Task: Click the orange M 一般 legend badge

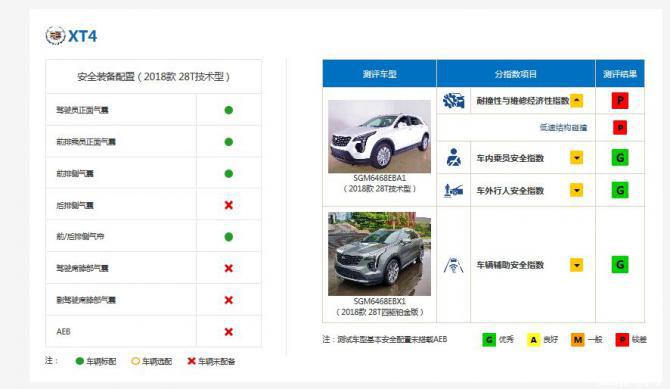Action: click(578, 340)
